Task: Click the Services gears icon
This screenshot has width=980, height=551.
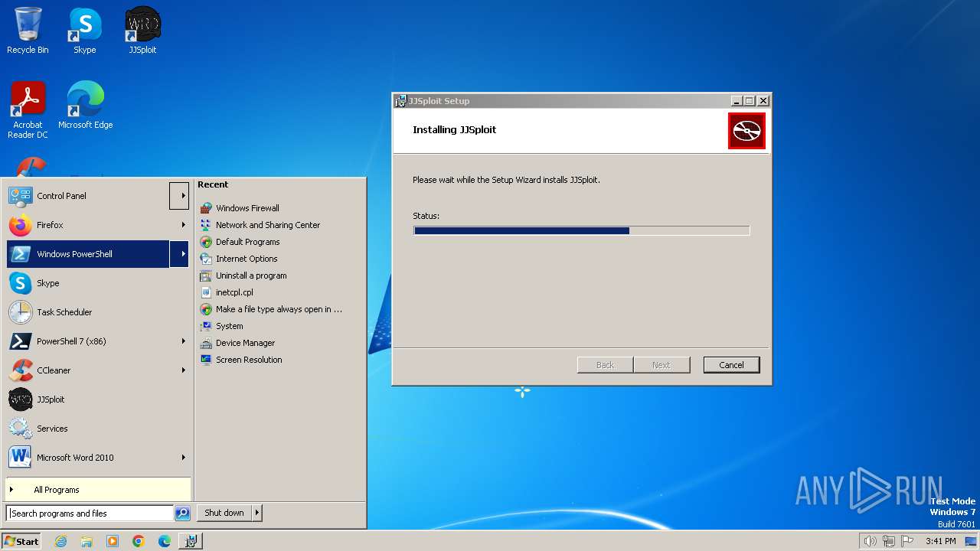Action: pyautogui.click(x=21, y=429)
